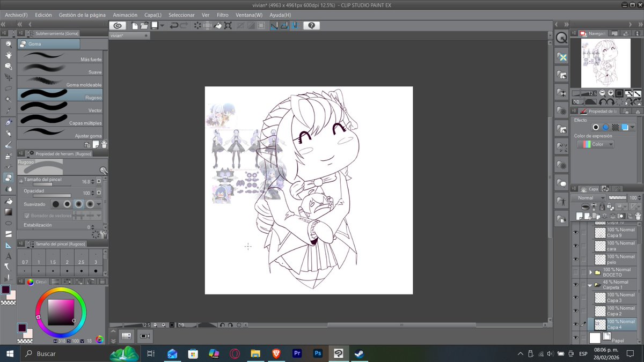Collapse the Carpeta 1 folder
644x362 pixels.
click(590, 285)
